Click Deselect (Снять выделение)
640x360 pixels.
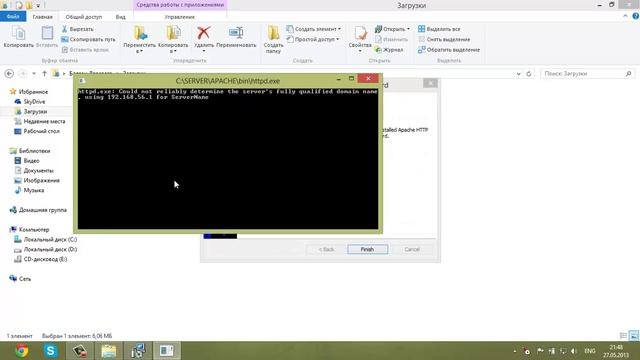tap(444, 39)
